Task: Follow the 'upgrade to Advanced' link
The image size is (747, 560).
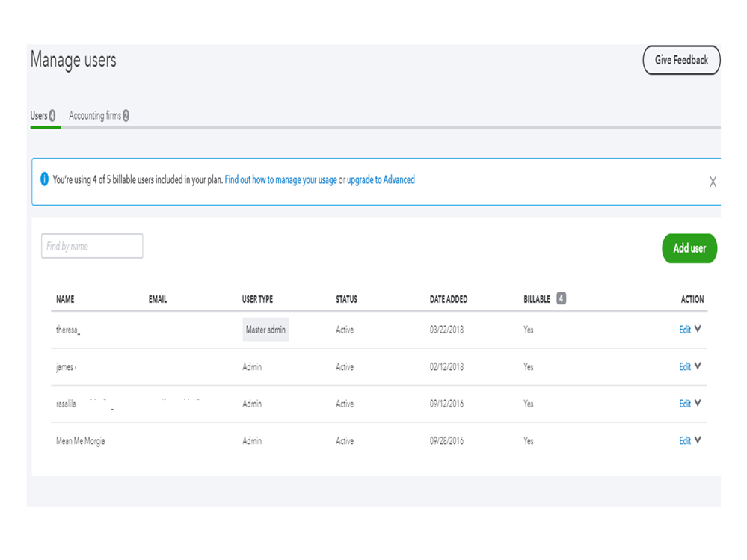Action: [381, 180]
